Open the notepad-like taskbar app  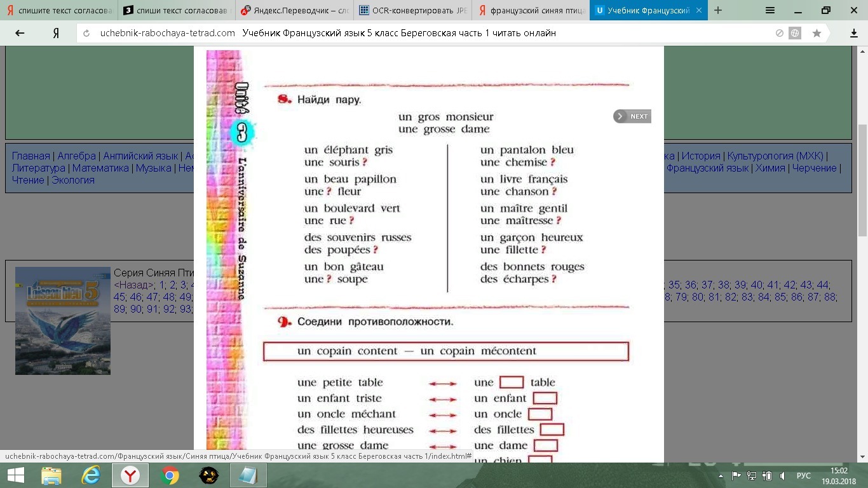[x=248, y=475]
